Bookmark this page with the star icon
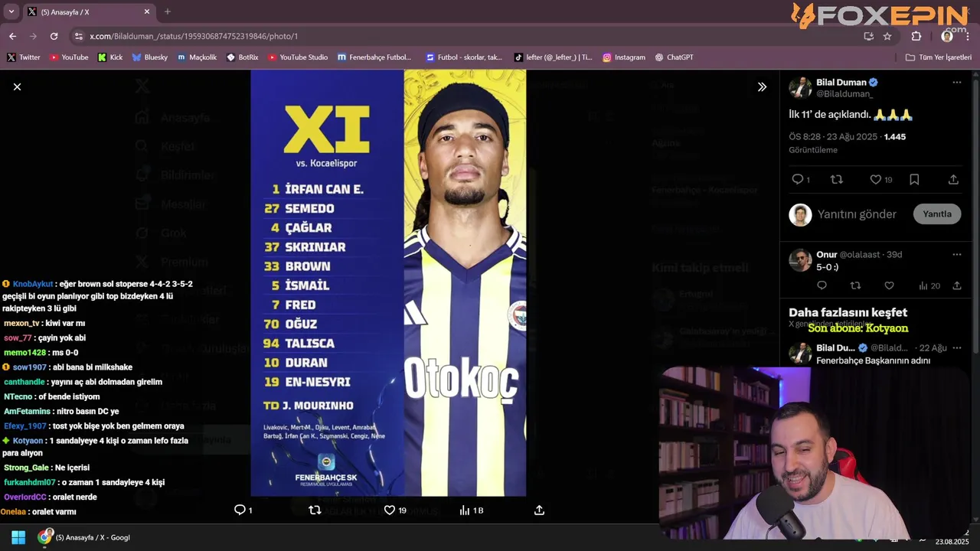This screenshot has height=551, width=980. [887, 36]
